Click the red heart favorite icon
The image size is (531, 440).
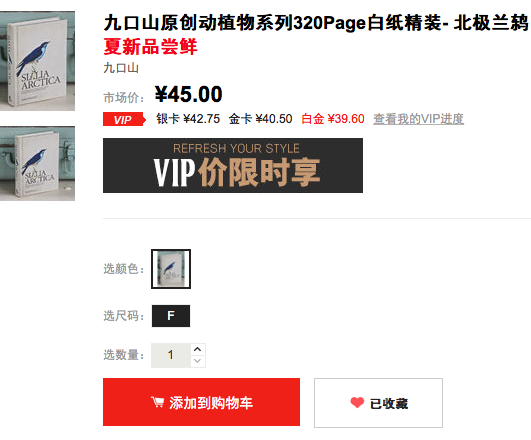click(x=357, y=402)
